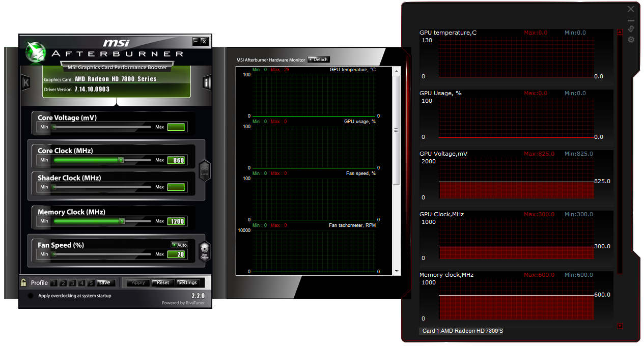Click the Core Clock value field 860
Viewport: 644px width, 348px height.
coord(176,160)
